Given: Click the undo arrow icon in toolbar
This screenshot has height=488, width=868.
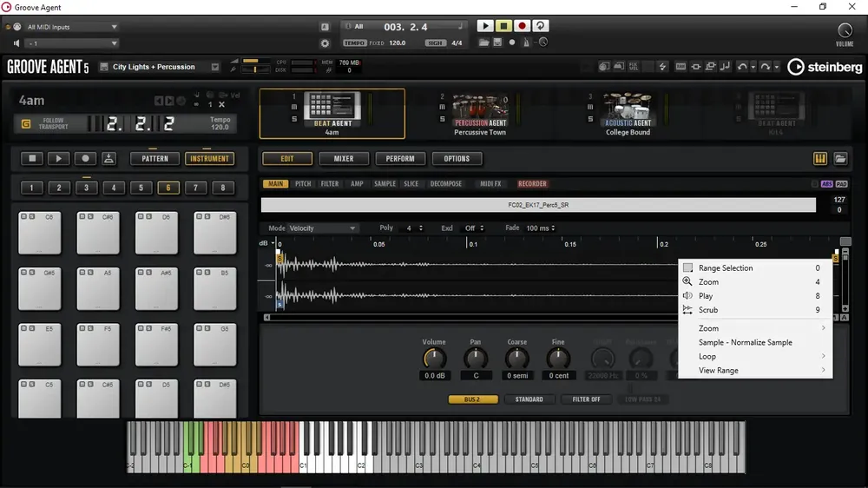Looking at the screenshot, I should coord(742,67).
